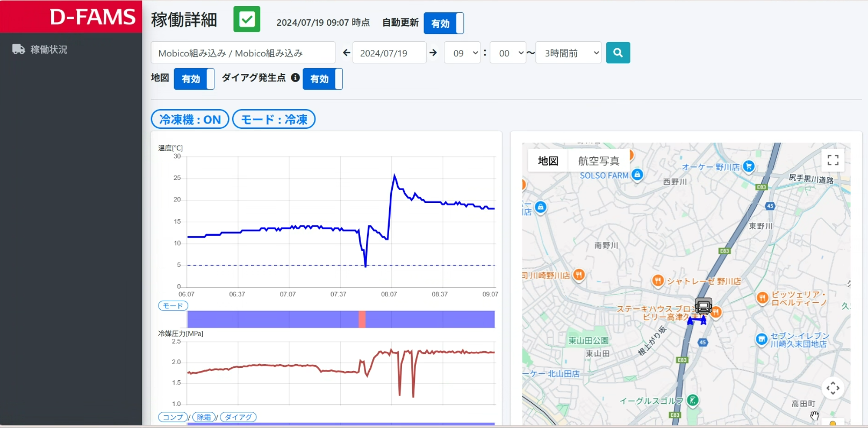Click the オーケー野川店 shopping cart pin
Screen dimensions: 868x428
pyautogui.click(x=749, y=166)
